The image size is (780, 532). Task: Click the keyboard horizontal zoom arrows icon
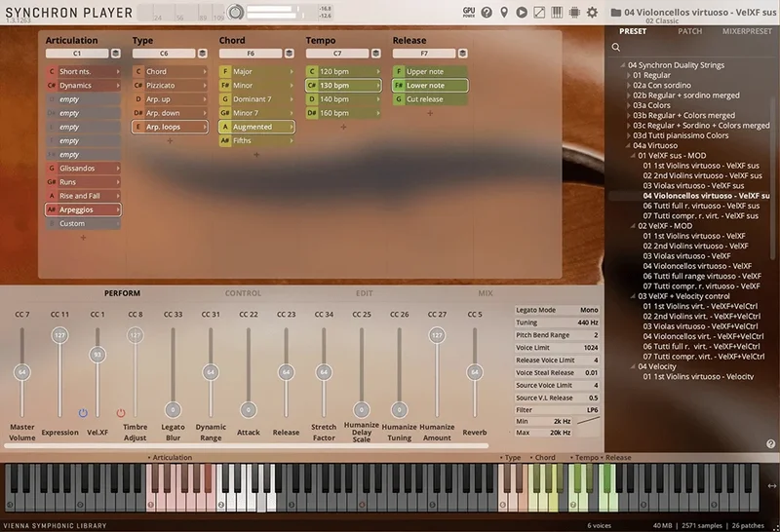(772, 486)
